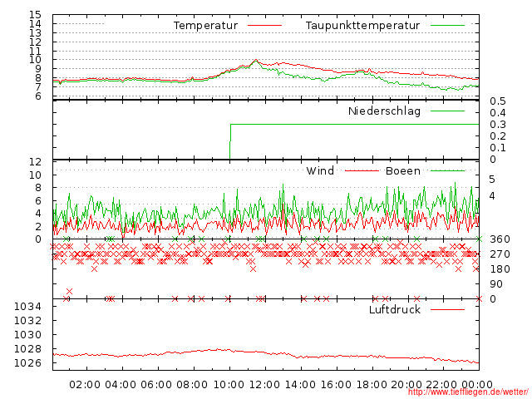The width and height of the screenshot is (532, 399).
Task: Click the 360 wind direction axis value
Action: [x=500, y=239]
